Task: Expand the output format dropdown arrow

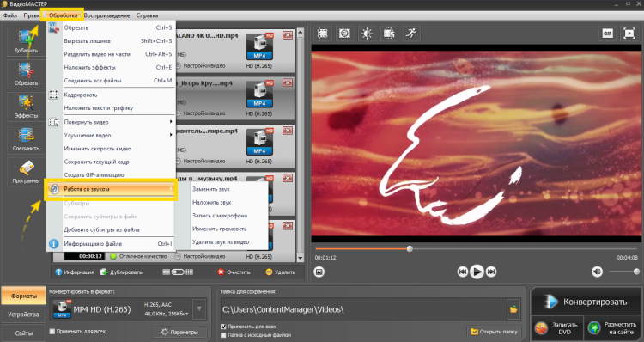Action: tap(199, 308)
